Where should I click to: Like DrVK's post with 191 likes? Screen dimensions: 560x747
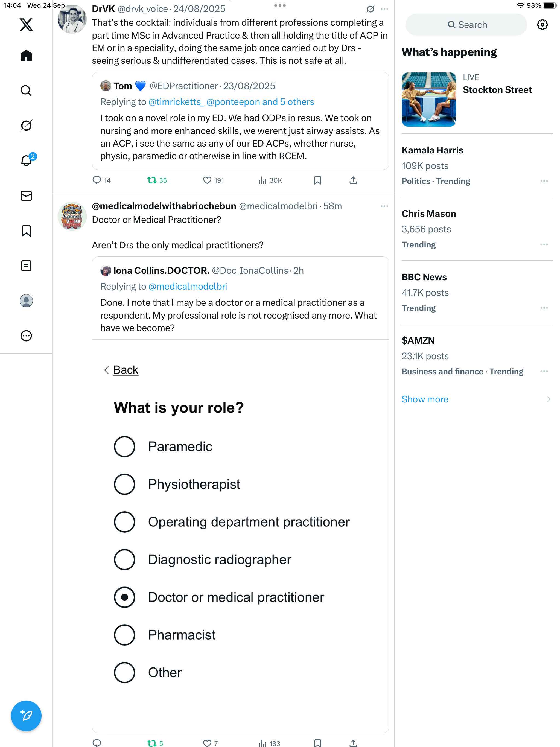[x=207, y=180]
